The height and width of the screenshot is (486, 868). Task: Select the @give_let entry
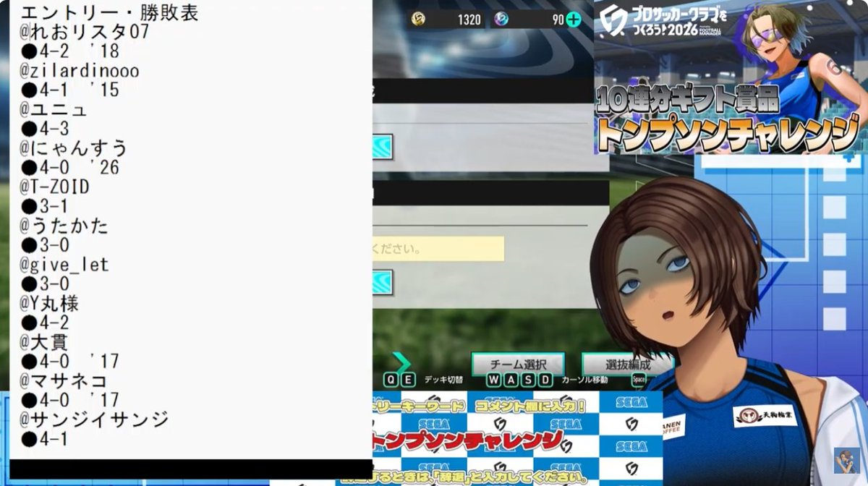[x=64, y=265]
